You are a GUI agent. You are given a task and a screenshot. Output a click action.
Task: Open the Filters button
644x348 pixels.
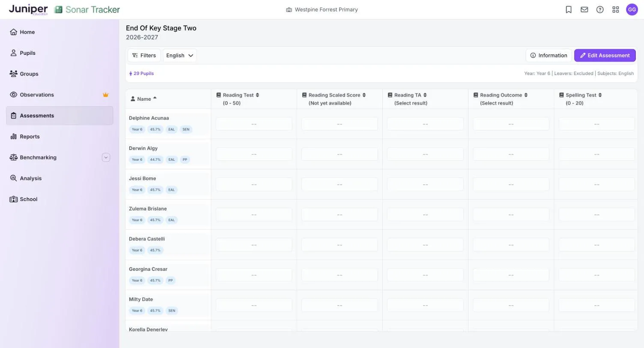tap(144, 55)
